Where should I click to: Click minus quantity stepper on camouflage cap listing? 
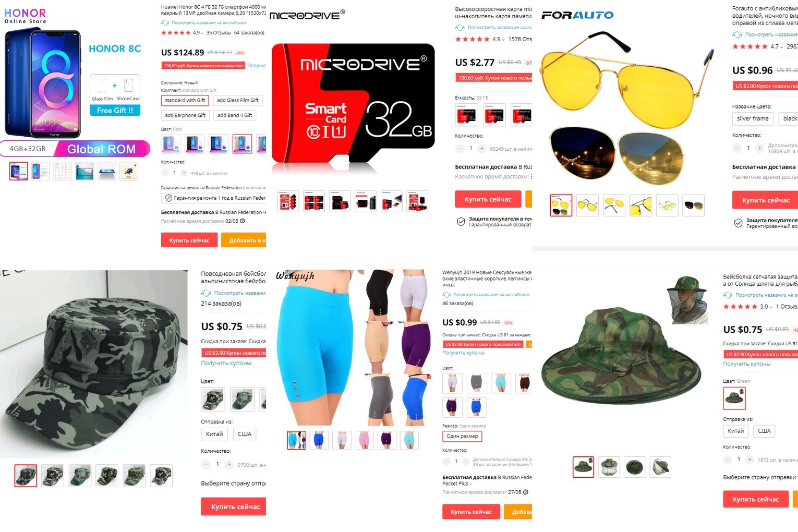[206, 464]
